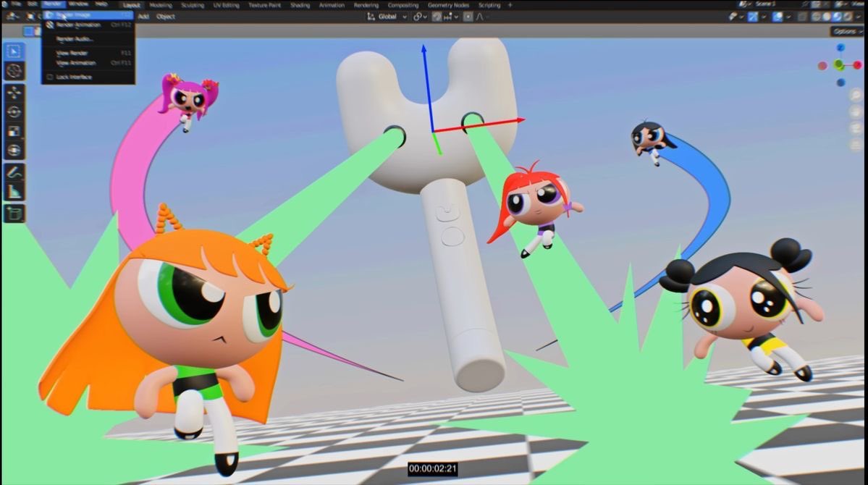Toggle the snap magnet icon
Screen dimensions: 868x485
437,17
